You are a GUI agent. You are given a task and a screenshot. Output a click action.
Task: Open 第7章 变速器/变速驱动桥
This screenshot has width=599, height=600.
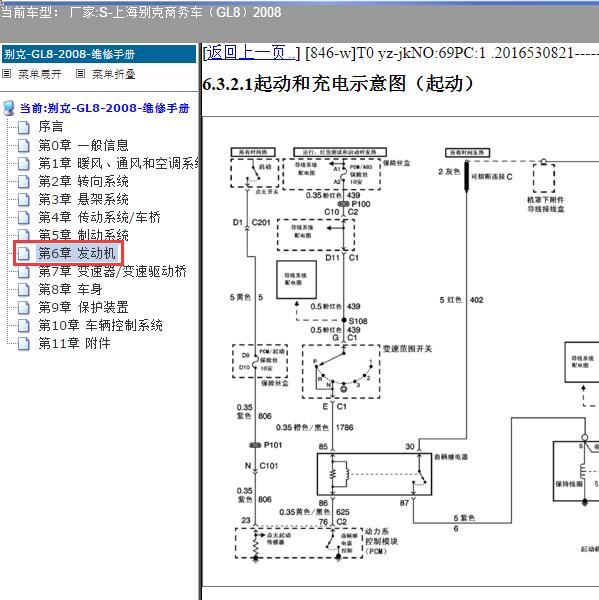113,271
